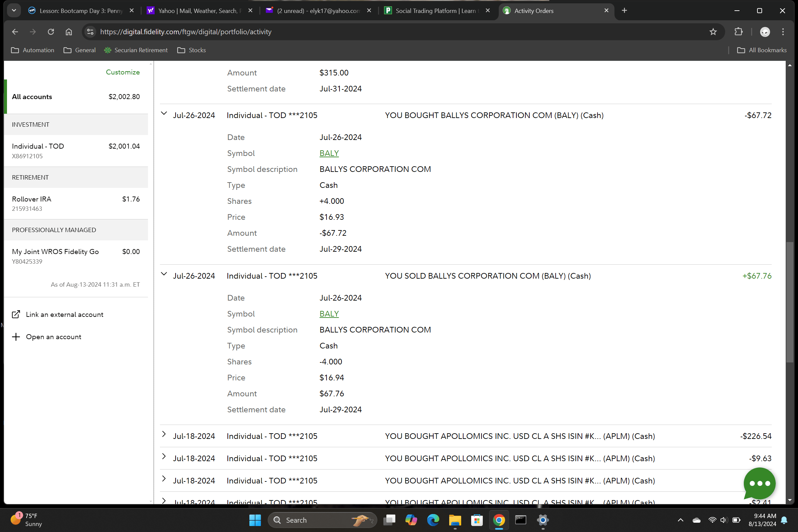The height and width of the screenshot is (532, 798).
Task: Expand the -$226.54 APOLLOMICS purchase row
Action: tap(164, 434)
